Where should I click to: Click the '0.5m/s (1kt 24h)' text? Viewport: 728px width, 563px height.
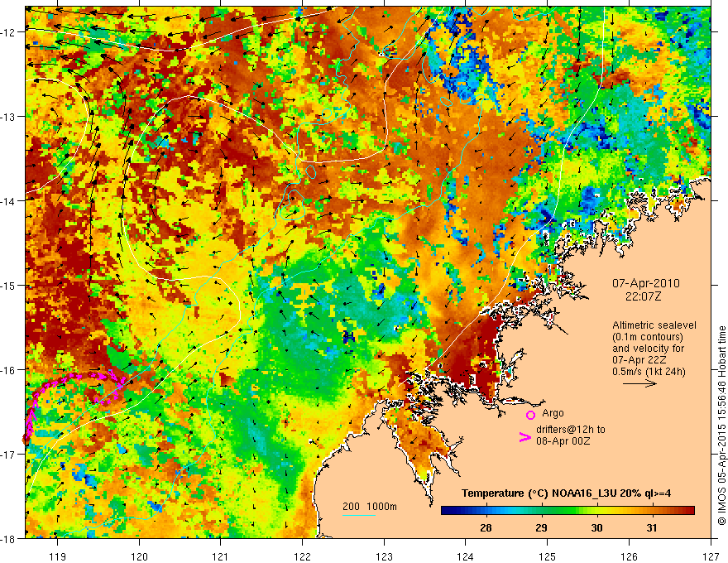pos(649,372)
